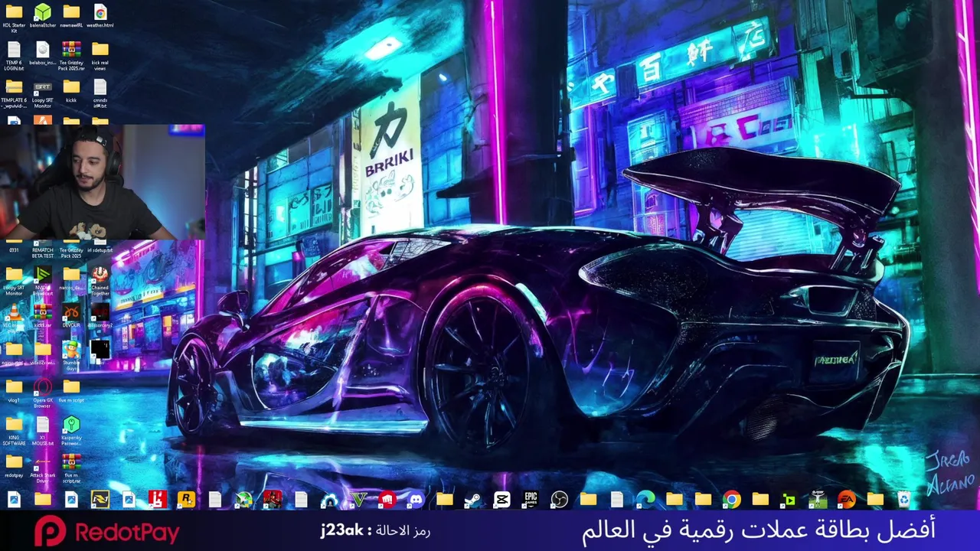Image resolution: width=980 pixels, height=551 pixels.
Task: Launch the balenaEtcher shortcut
Action: [x=43, y=15]
